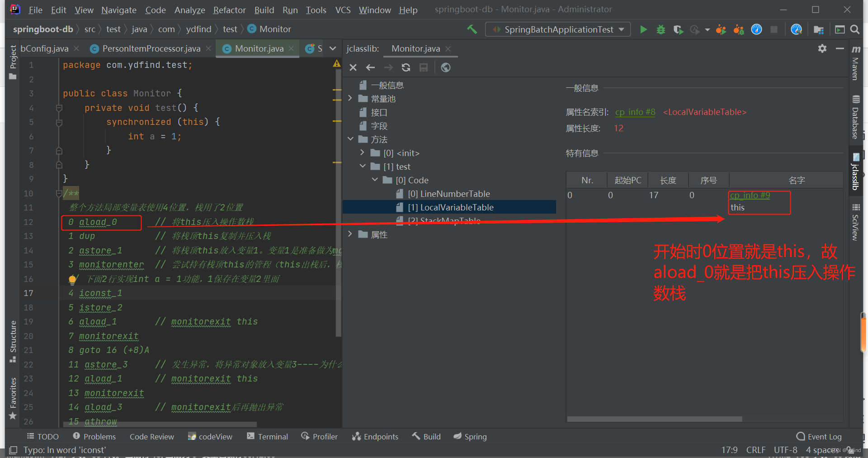868x458 pixels.
Task: Close the jclasslib Monitor.java tab
Action: 448,48
